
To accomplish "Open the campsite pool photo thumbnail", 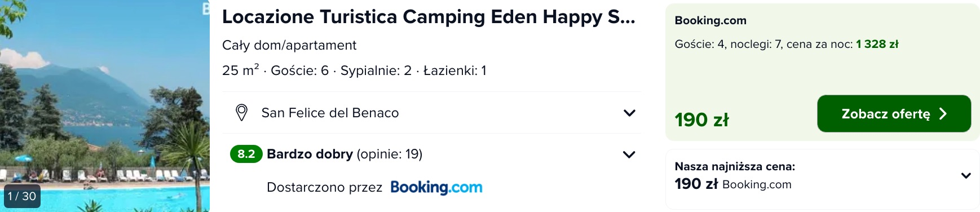I will (105, 106).
